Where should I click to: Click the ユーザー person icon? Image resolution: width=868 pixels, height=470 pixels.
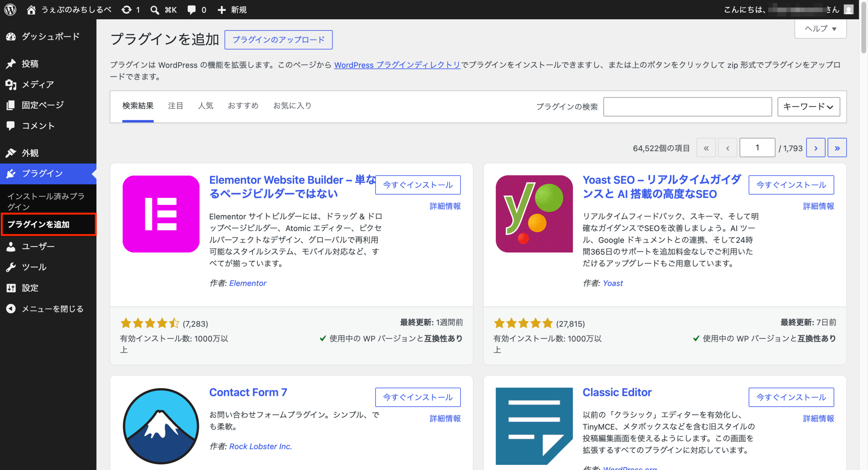point(11,246)
